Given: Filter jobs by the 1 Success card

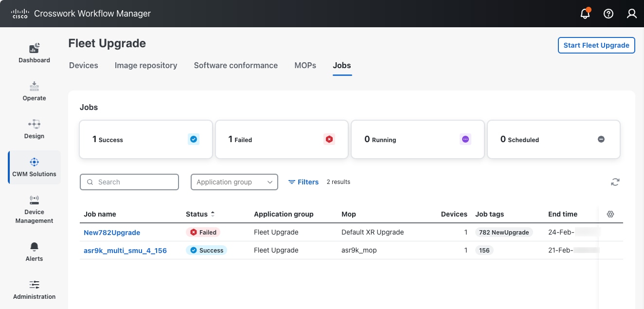Looking at the screenshot, I should [146, 140].
